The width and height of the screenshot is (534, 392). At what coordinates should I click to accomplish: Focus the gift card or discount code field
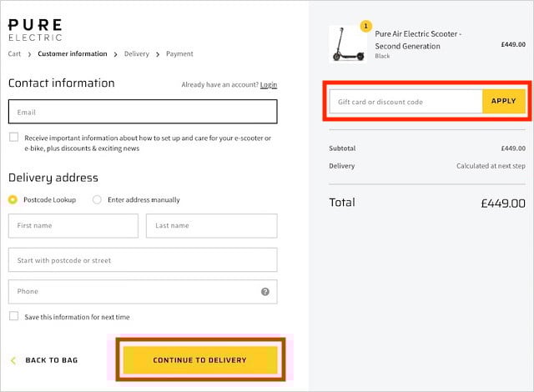coord(406,102)
